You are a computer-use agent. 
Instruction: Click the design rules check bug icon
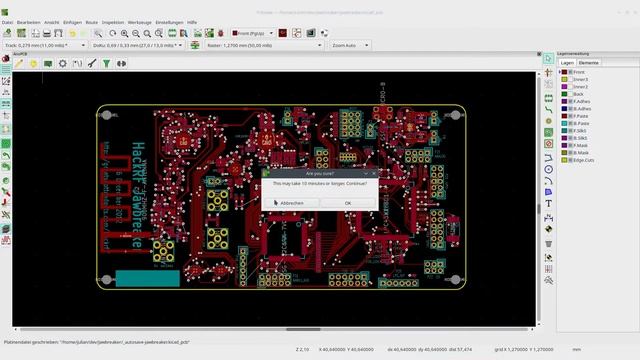[x=221, y=33]
